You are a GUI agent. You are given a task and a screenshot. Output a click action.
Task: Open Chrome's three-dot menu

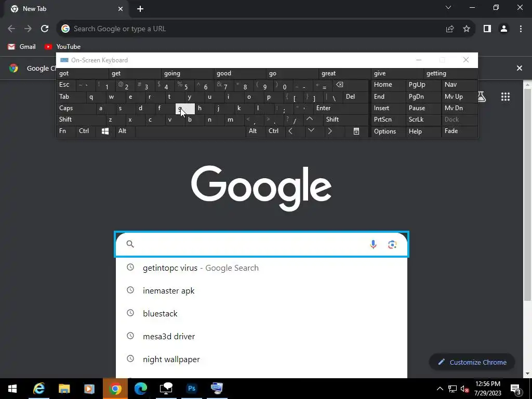521,29
